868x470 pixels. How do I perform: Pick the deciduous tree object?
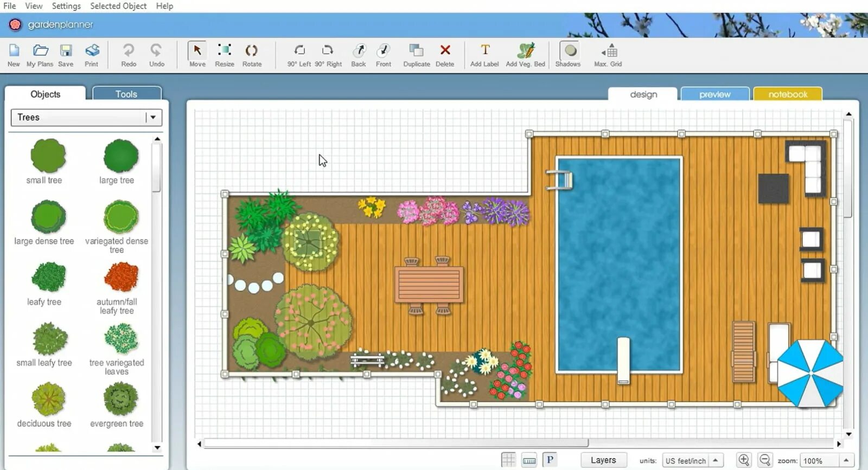pyautogui.click(x=48, y=399)
